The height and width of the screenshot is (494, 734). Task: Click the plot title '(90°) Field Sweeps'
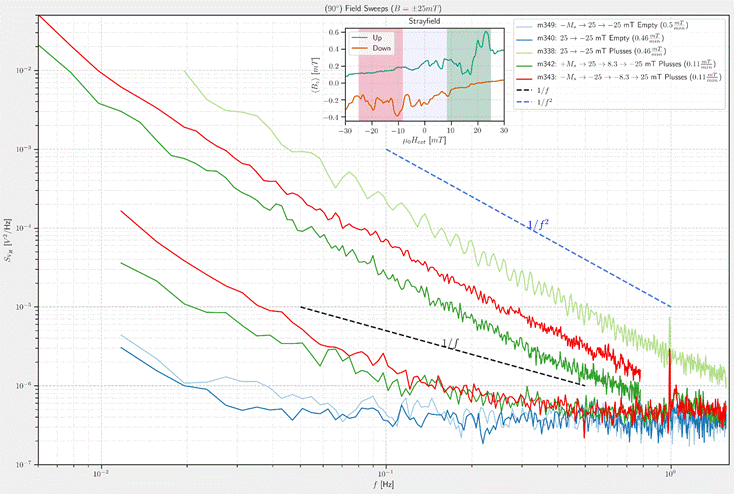367,7
